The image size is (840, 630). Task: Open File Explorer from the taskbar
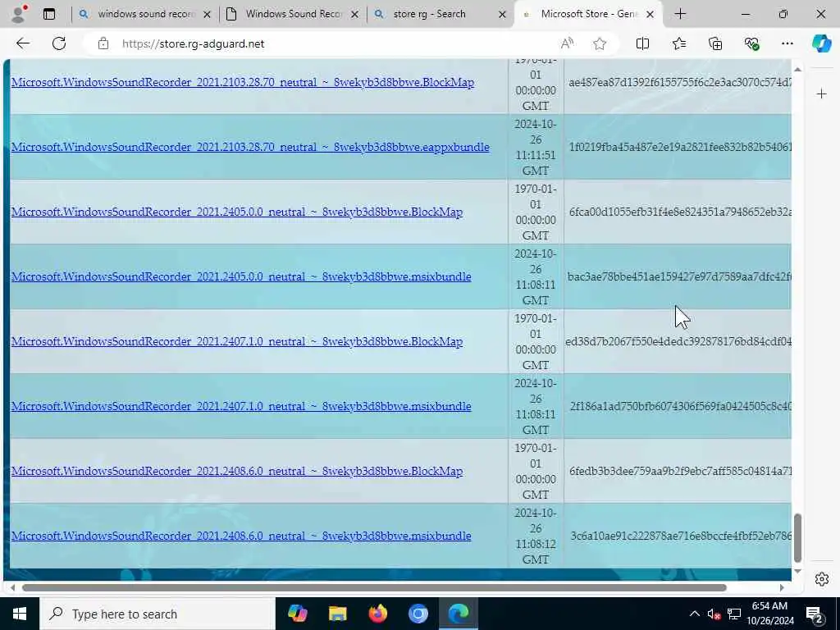click(x=337, y=614)
